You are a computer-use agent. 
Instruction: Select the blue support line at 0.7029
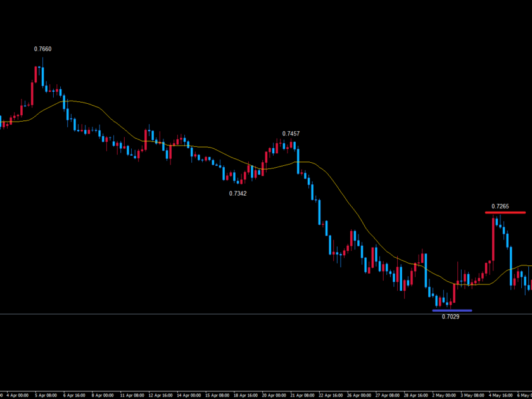click(452, 310)
